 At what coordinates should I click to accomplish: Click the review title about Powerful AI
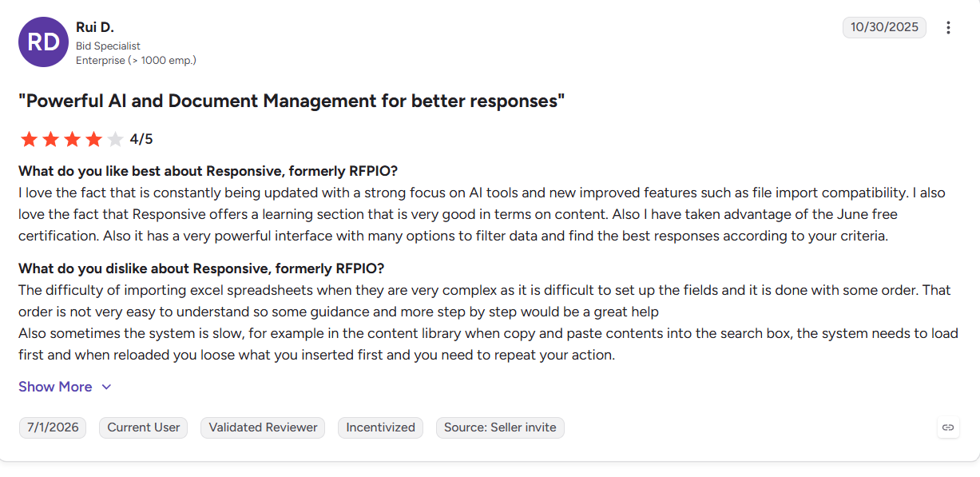click(292, 101)
